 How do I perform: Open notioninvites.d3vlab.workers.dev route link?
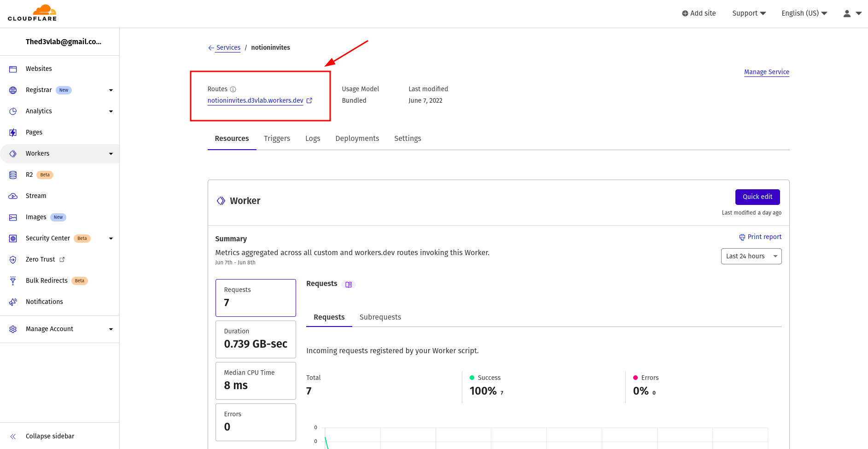coord(255,101)
